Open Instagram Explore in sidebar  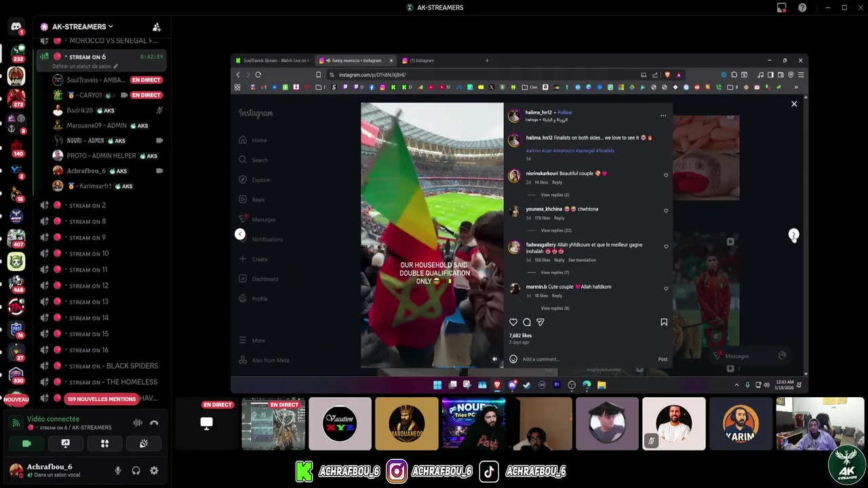pos(254,180)
